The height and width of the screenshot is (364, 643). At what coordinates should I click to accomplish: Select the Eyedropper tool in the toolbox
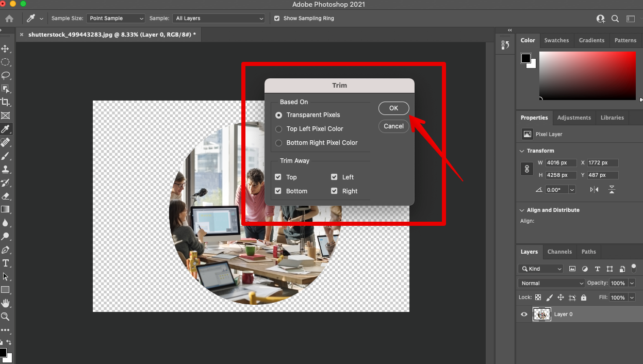(5, 129)
